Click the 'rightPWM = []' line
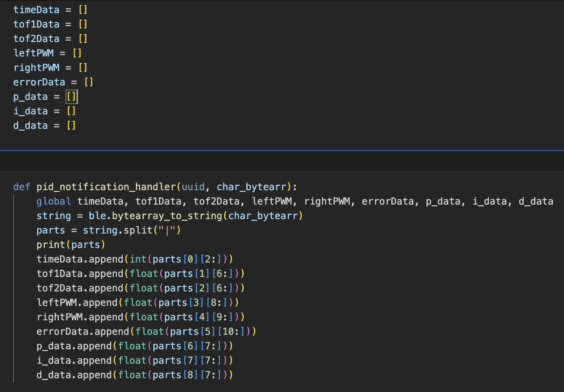Image resolution: width=564 pixels, height=392 pixels. (x=50, y=68)
